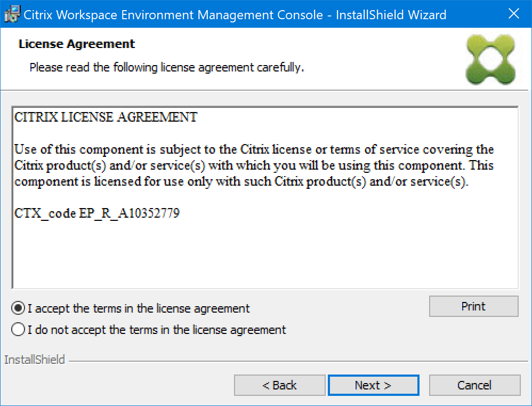The height and width of the screenshot is (406, 532).
Task: Close the InstallShield Wizard window
Action: [x=514, y=14]
